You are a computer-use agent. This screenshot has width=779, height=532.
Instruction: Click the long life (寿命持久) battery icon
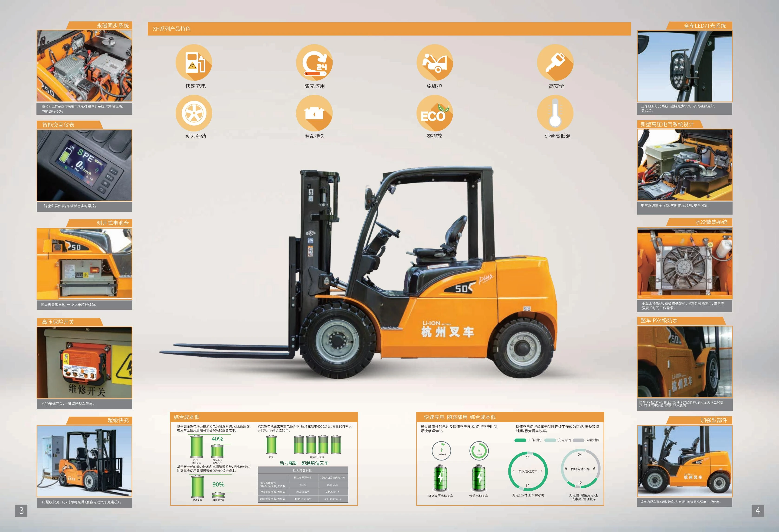pyautogui.click(x=314, y=113)
